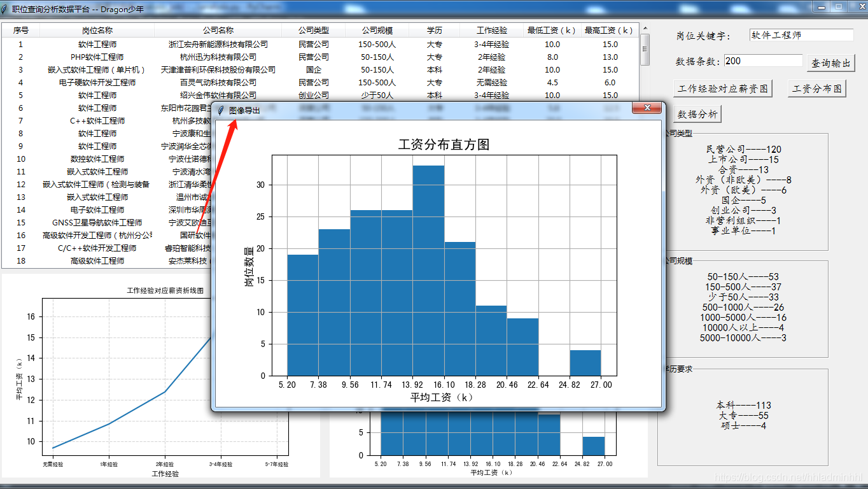868x489 pixels.
Task: Click the 岗位名称 column header
Action: tap(97, 31)
